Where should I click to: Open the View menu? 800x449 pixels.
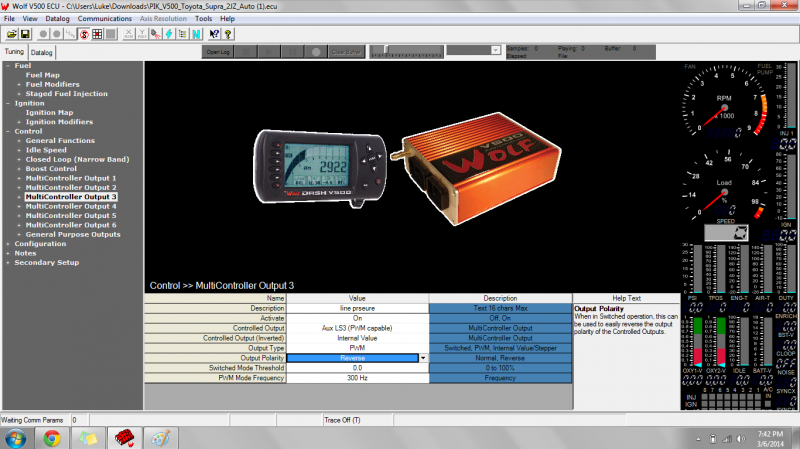30,18
